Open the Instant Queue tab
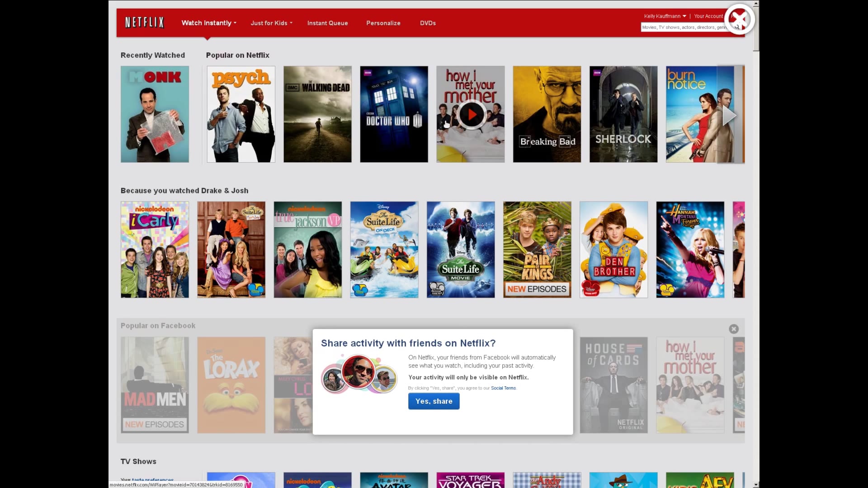Screen dimensions: 868x488 327,23
